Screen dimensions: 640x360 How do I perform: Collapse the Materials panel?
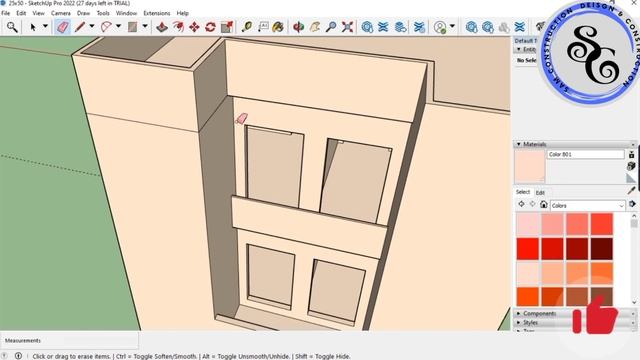[518, 144]
